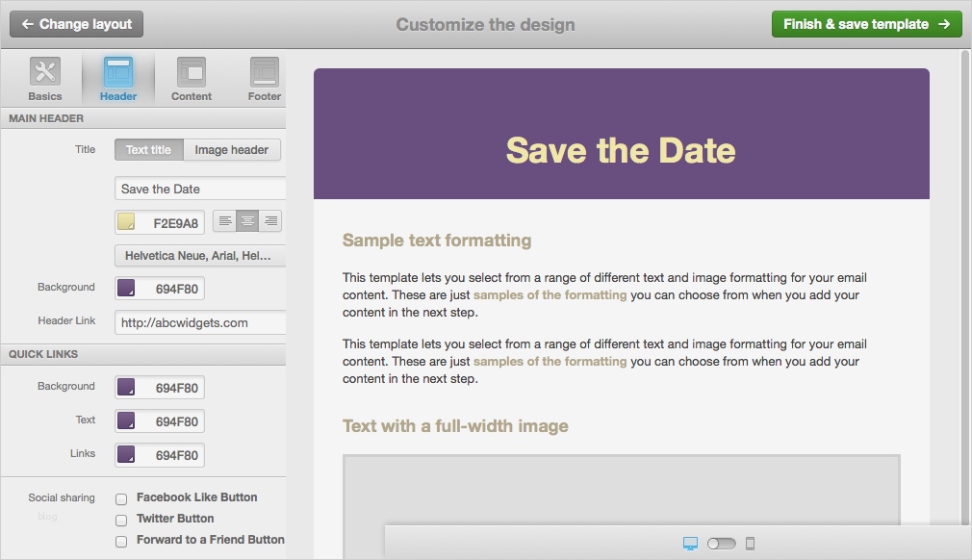This screenshot has width=972, height=560.
Task: Open the Helvetica Neue font dropdown
Action: tap(200, 256)
